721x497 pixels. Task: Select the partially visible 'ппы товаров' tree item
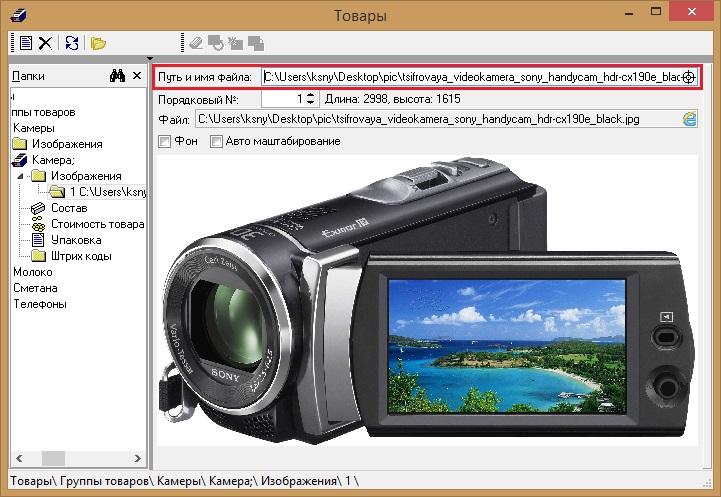43,112
